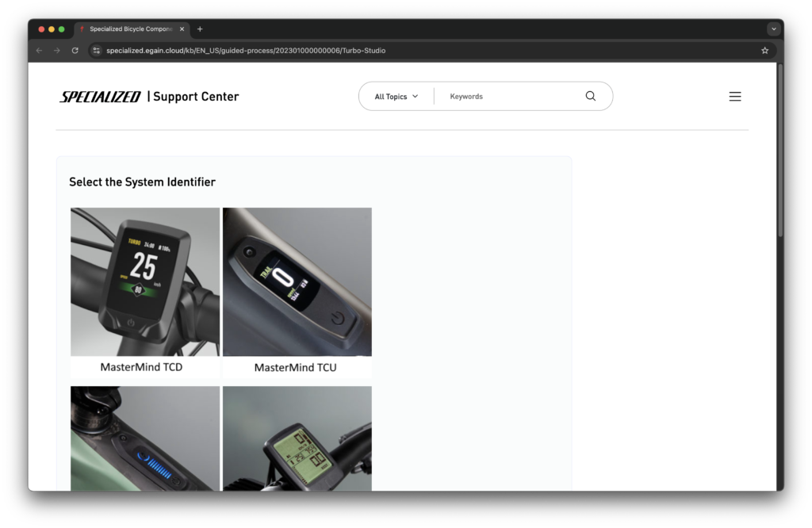Screen dimensions: 812x528
Task: Open the tab search dropdown arrow
Action: (x=773, y=29)
